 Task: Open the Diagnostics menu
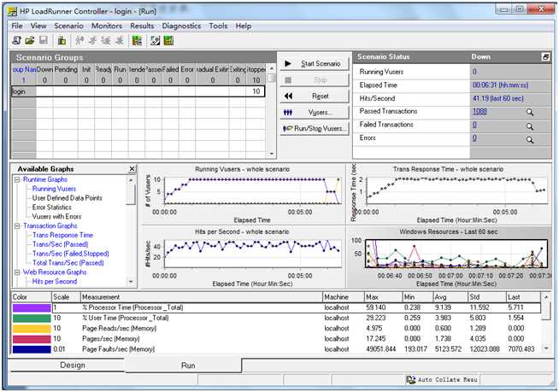(181, 26)
